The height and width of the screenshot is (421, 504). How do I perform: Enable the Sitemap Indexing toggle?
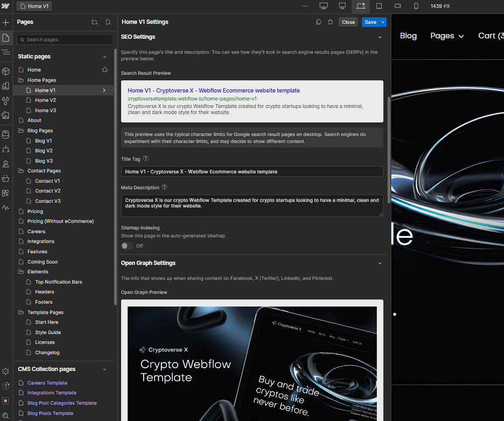click(x=127, y=245)
